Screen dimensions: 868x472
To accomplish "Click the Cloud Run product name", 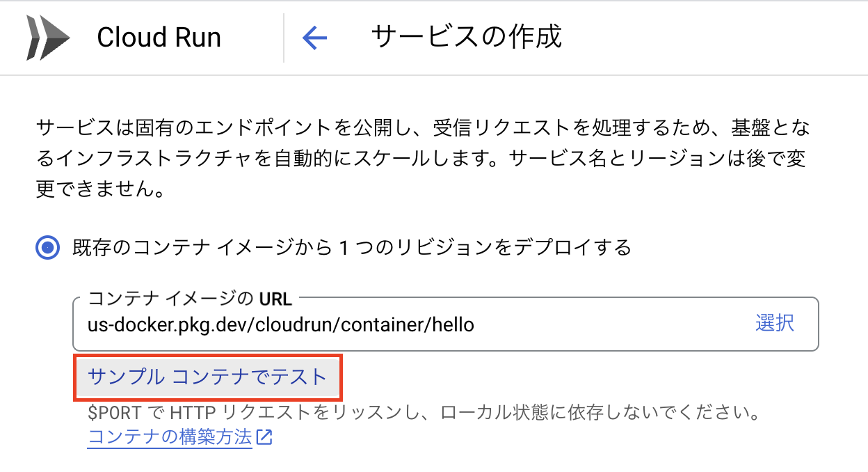I will tap(159, 38).
